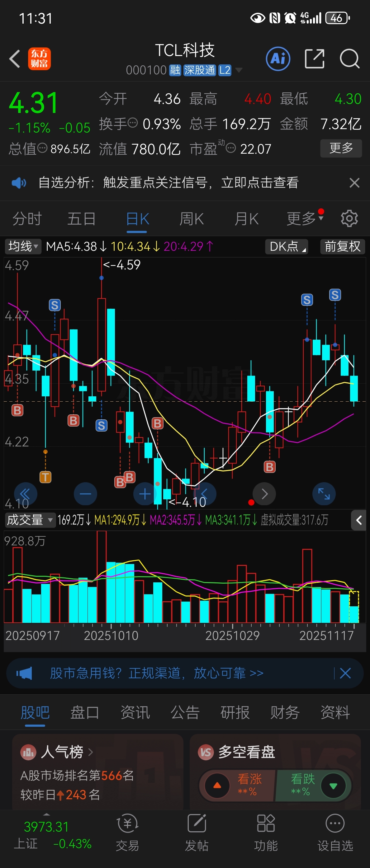
Task: Select the 日K chart tab
Action: pos(137,219)
